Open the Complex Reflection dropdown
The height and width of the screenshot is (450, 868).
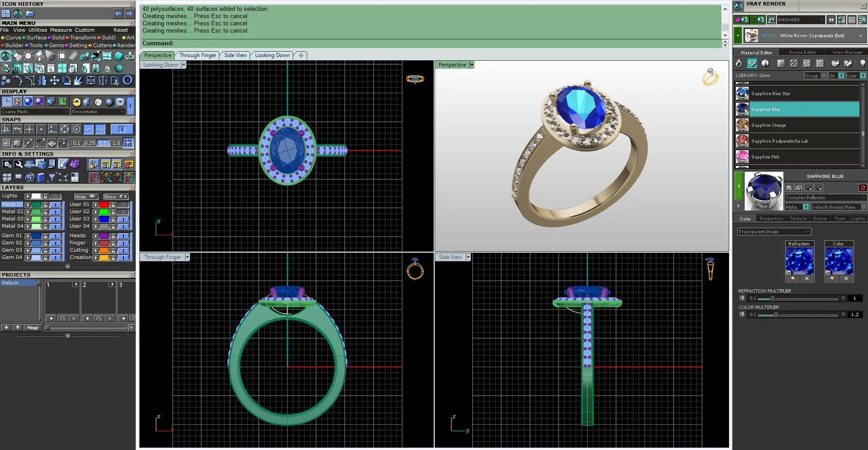coord(826,198)
